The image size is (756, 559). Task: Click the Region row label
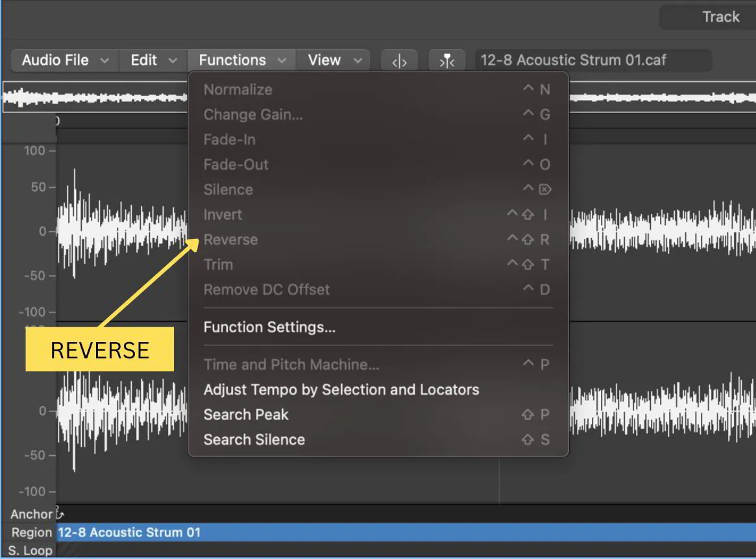(x=32, y=532)
